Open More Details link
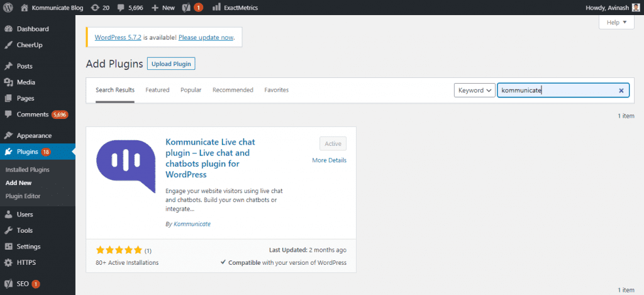Screen dimensions: 644x295 (330, 160)
